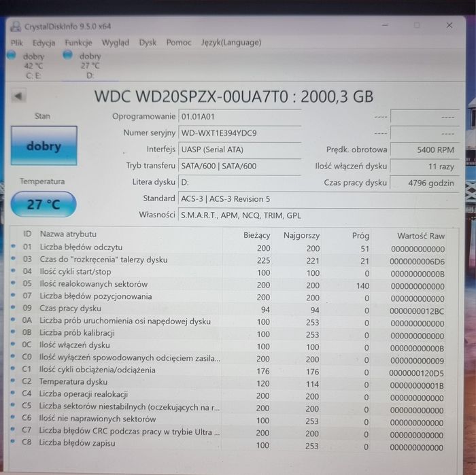Image resolution: width=476 pixels, height=475 pixels.
Task: Open the Język(Language) menu
Action: [231, 42]
